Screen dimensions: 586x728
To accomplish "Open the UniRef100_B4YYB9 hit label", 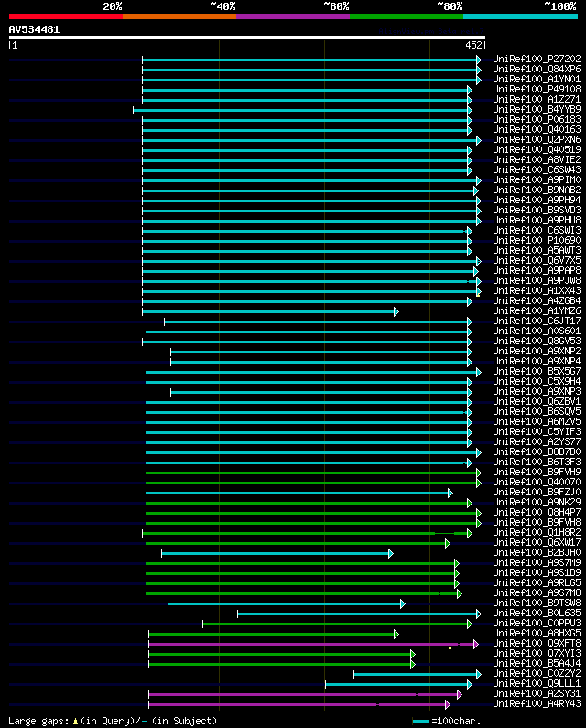I will (537, 110).
